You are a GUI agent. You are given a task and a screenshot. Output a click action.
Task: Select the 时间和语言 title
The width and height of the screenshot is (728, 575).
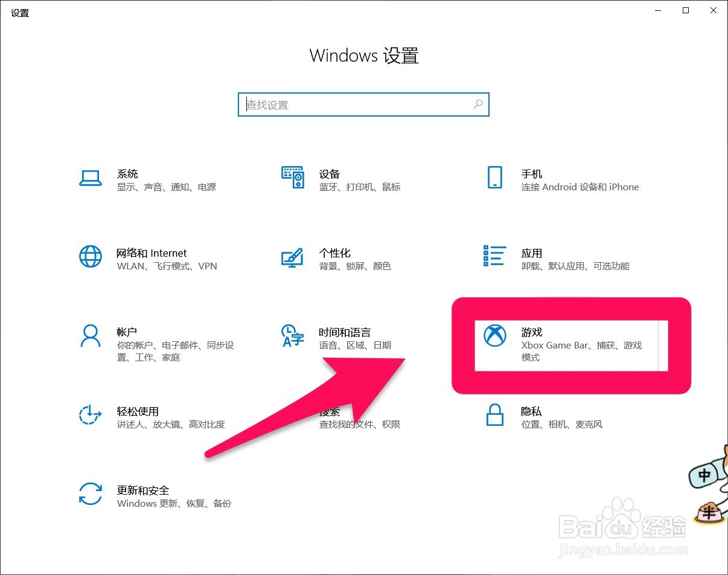pyautogui.click(x=345, y=332)
